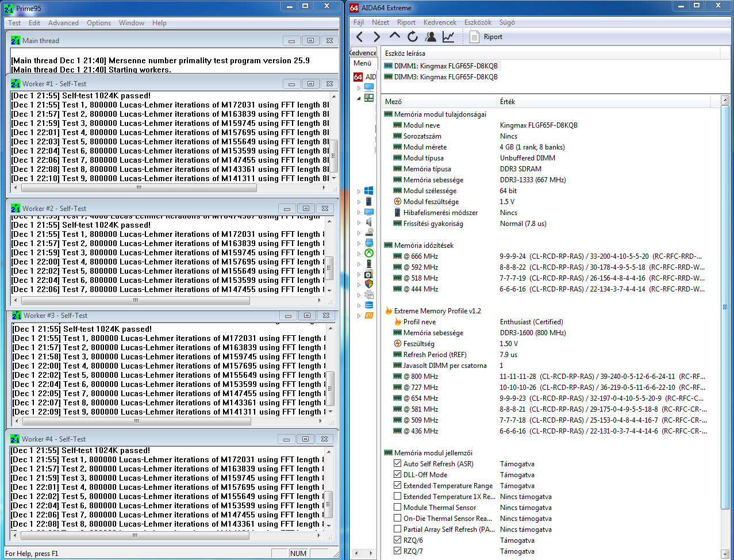Image resolution: width=734 pixels, height=560 pixels.
Task: Click the AIDA64 back navigation arrow
Action: tap(359, 37)
